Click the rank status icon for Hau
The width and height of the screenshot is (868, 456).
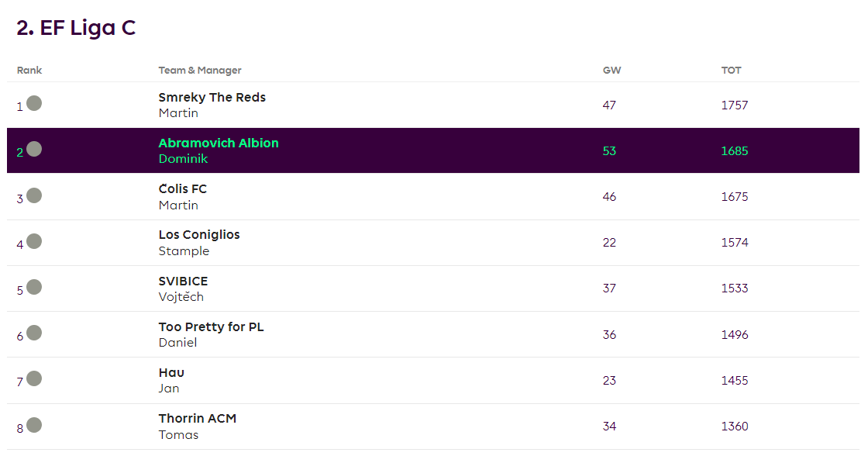pos(34,378)
